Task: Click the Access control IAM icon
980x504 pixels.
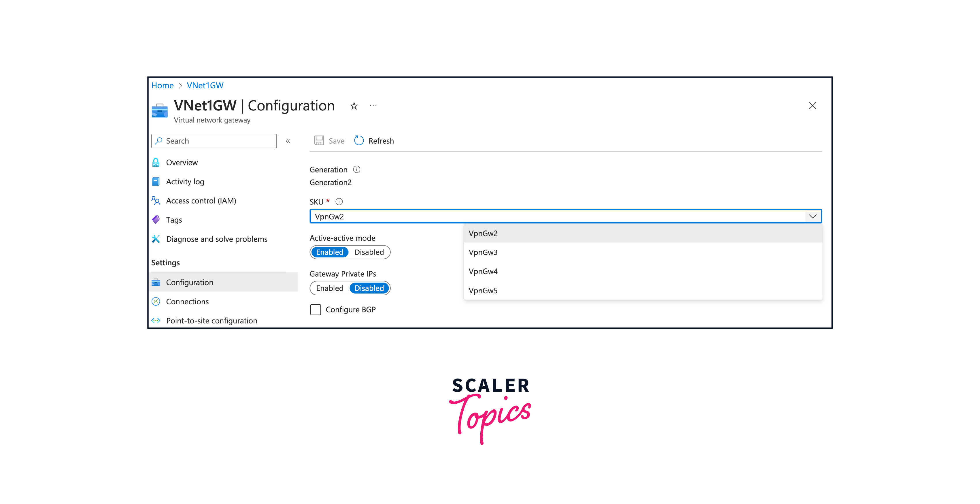Action: [x=157, y=200]
